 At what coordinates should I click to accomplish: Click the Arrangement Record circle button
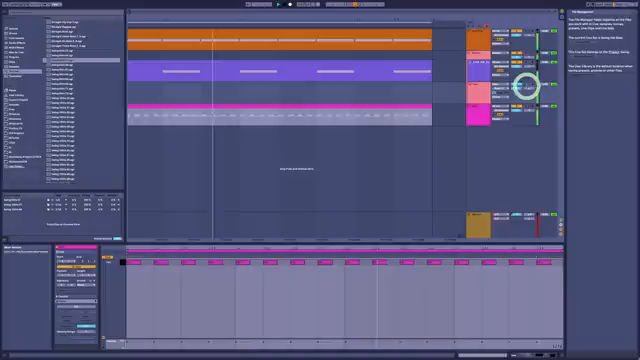(x=290, y=4)
